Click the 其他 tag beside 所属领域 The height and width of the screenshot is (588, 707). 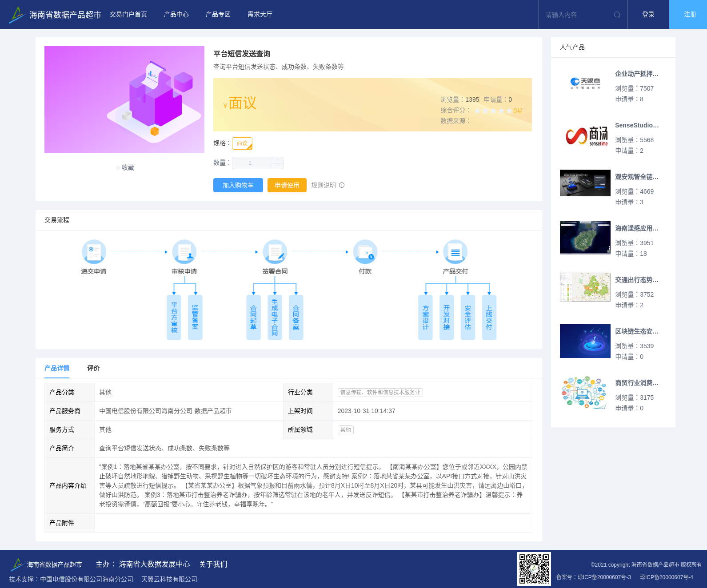click(x=346, y=429)
